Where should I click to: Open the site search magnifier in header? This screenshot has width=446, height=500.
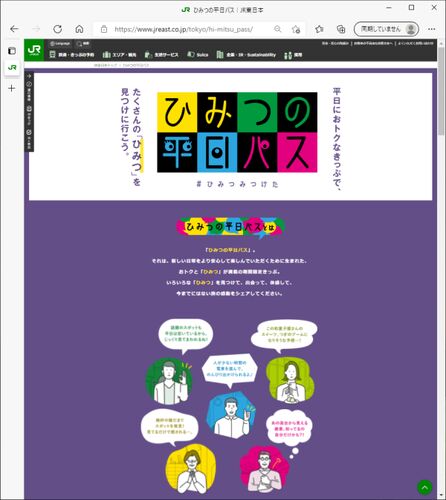[83, 43]
